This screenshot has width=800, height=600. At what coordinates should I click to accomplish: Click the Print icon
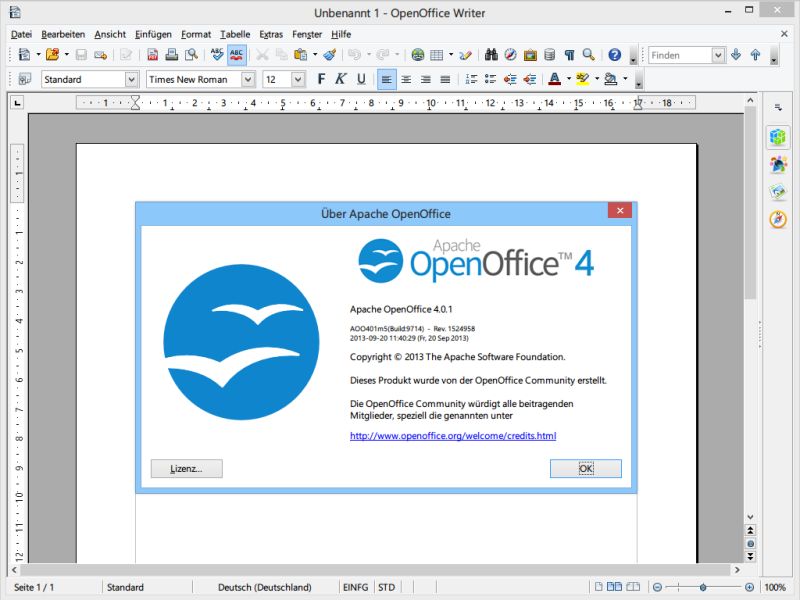pyautogui.click(x=171, y=55)
